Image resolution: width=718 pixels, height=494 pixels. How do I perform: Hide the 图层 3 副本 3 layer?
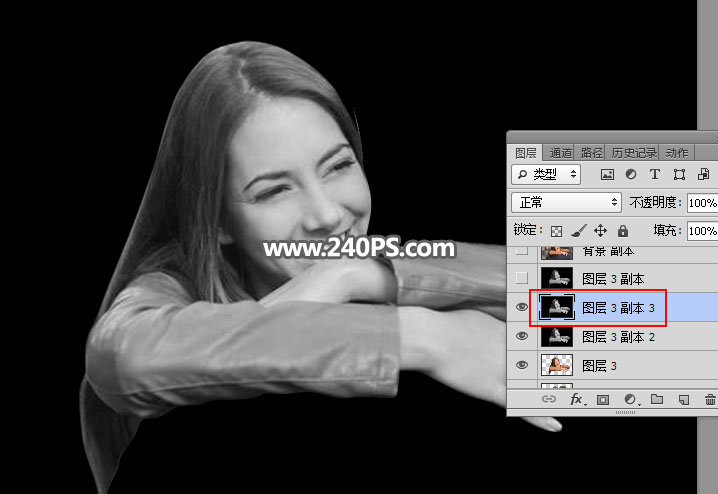click(x=522, y=307)
